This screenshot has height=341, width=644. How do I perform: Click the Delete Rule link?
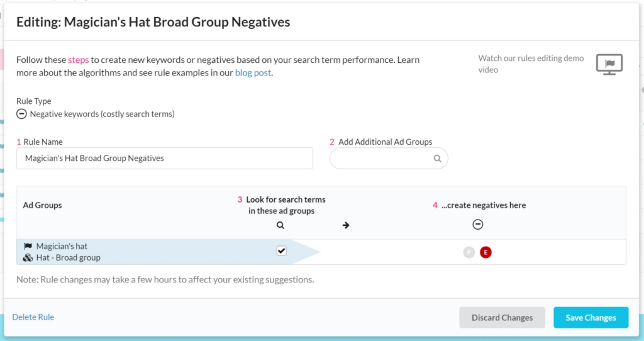tap(33, 317)
